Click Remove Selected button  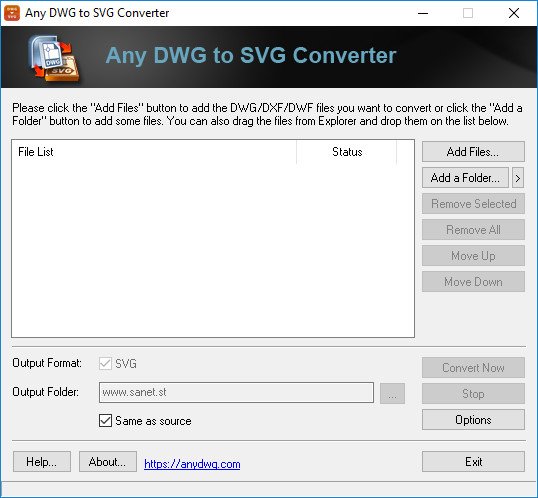[473, 204]
